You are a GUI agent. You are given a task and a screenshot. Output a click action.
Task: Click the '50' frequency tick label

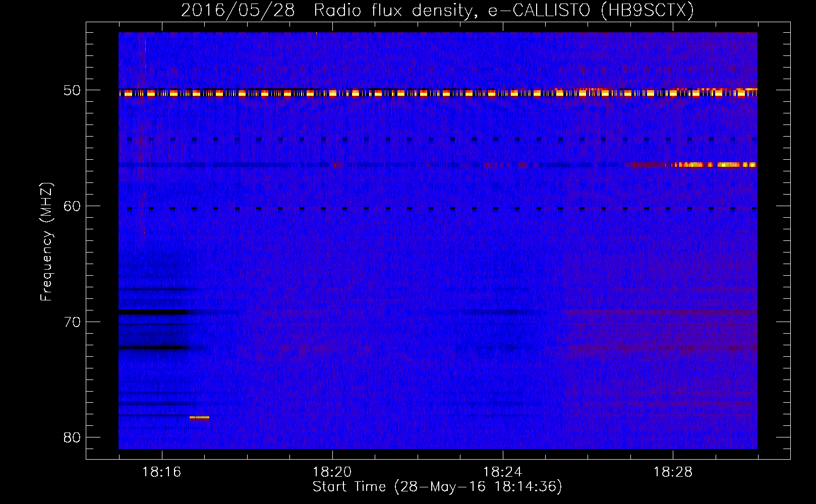72,91
